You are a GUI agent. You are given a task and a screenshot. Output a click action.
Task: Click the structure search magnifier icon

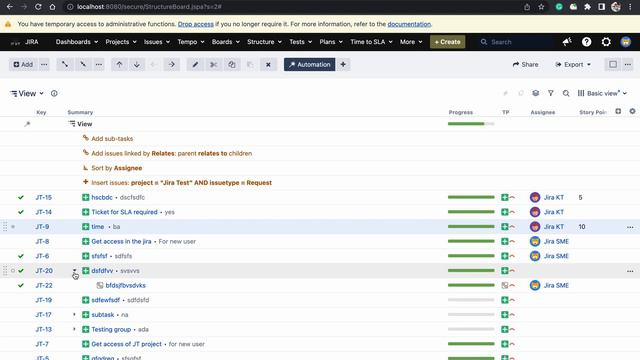(x=566, y=93)
